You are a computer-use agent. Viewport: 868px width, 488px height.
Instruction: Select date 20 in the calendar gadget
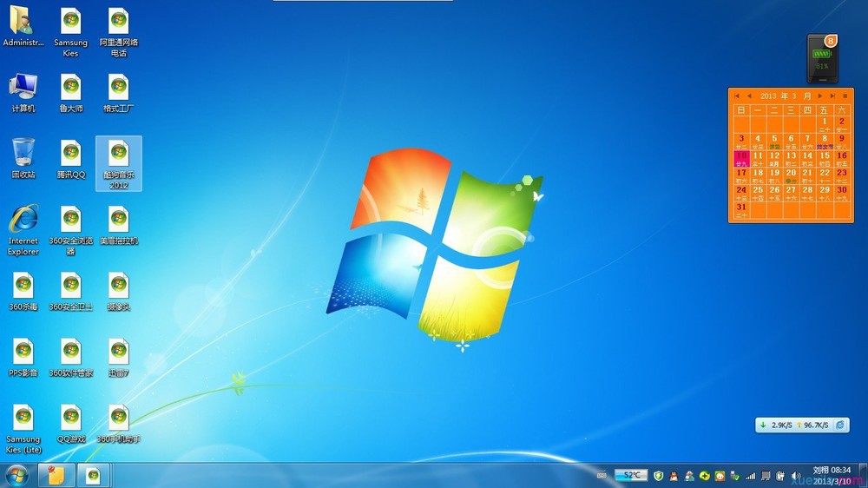pos(791,175)
